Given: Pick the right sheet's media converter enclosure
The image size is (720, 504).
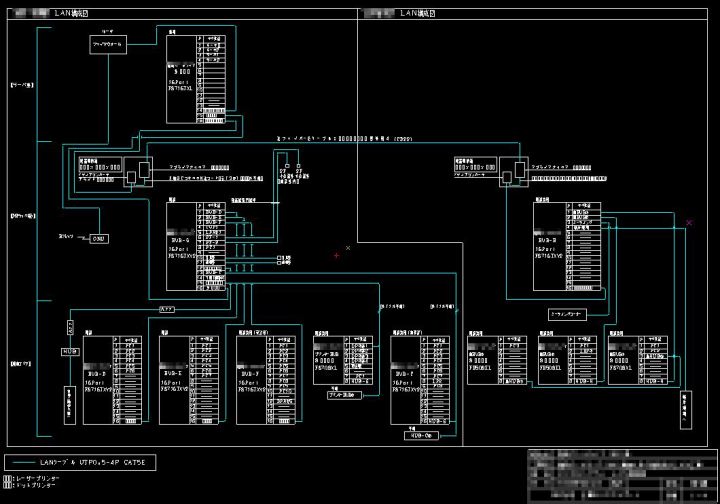Looking at the screenshot, I should point(514,172).
